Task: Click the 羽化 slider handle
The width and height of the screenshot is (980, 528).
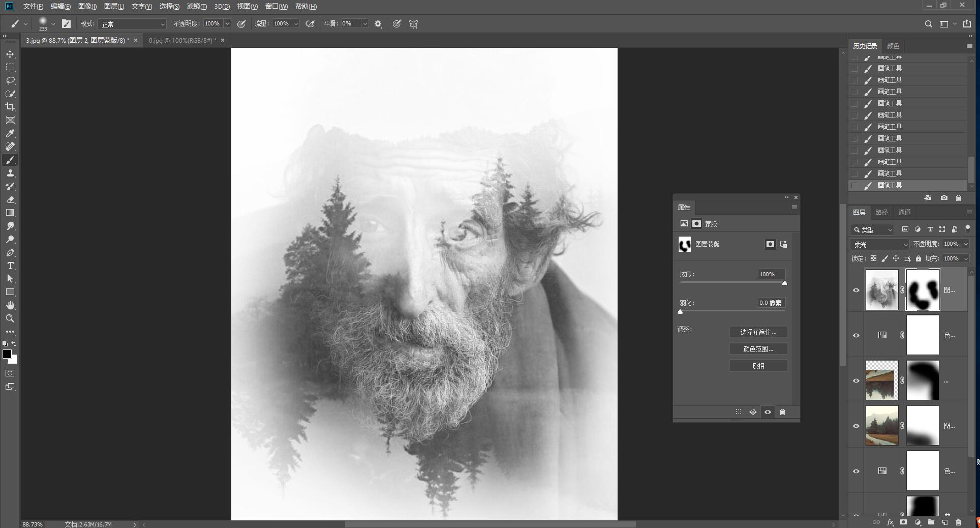Action: [680, 312]
